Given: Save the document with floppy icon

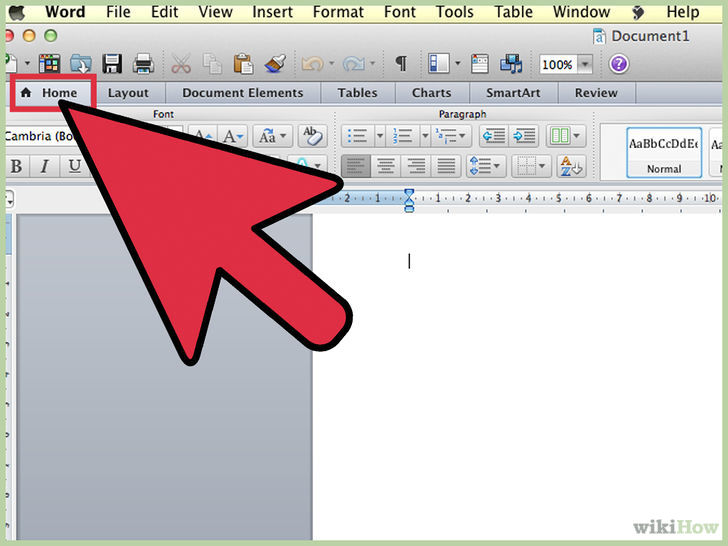Looking at the screenshot, I should point(112,64).
